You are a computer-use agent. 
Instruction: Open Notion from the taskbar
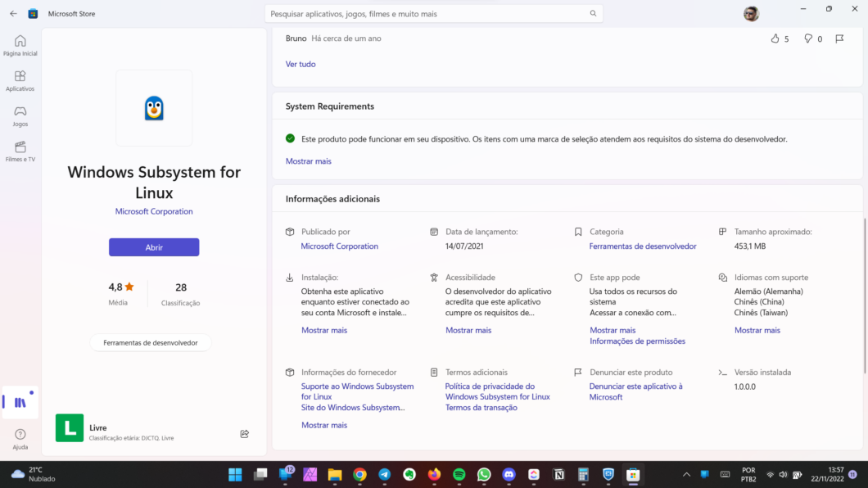[x=559, y=475]
